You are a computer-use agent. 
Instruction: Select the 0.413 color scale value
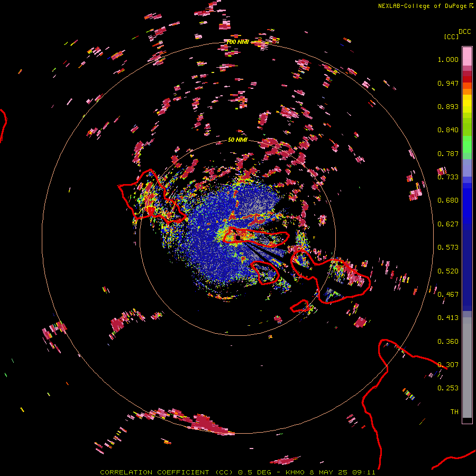pos(448,318)
